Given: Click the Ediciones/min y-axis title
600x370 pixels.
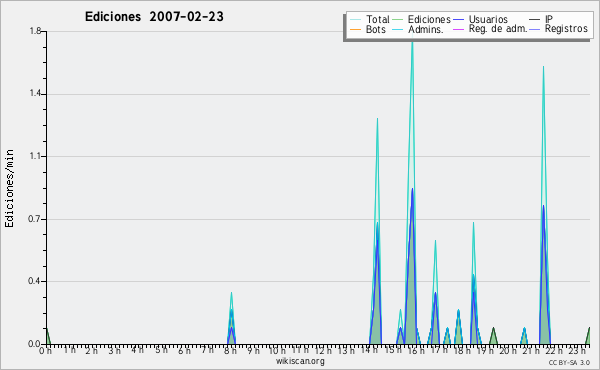Looking at the screenshot, I should [9, 188].
